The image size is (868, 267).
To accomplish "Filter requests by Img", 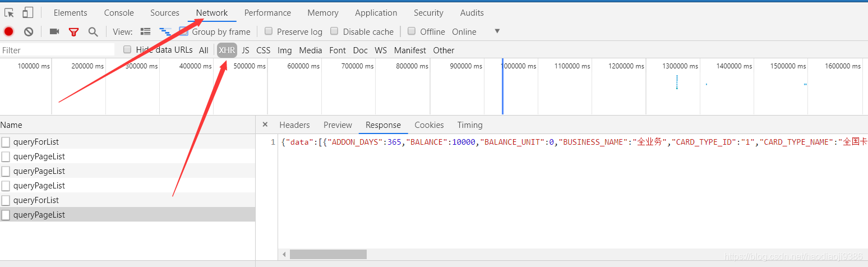I will [x=285, y=50].
